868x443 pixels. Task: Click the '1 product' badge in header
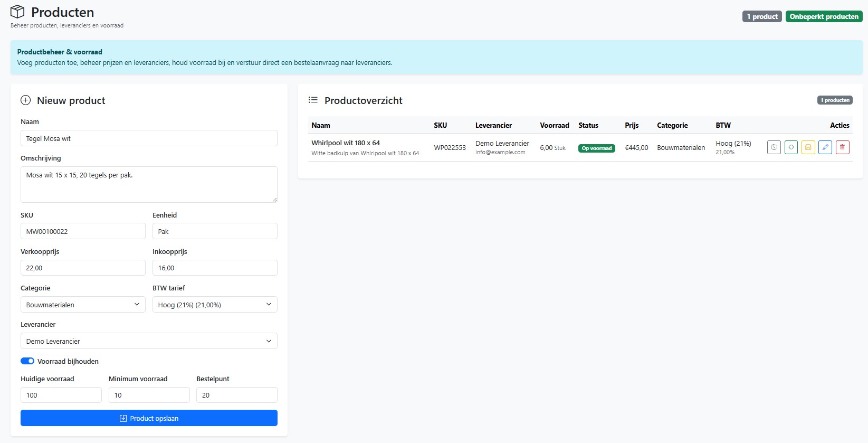tap(762, 16)
